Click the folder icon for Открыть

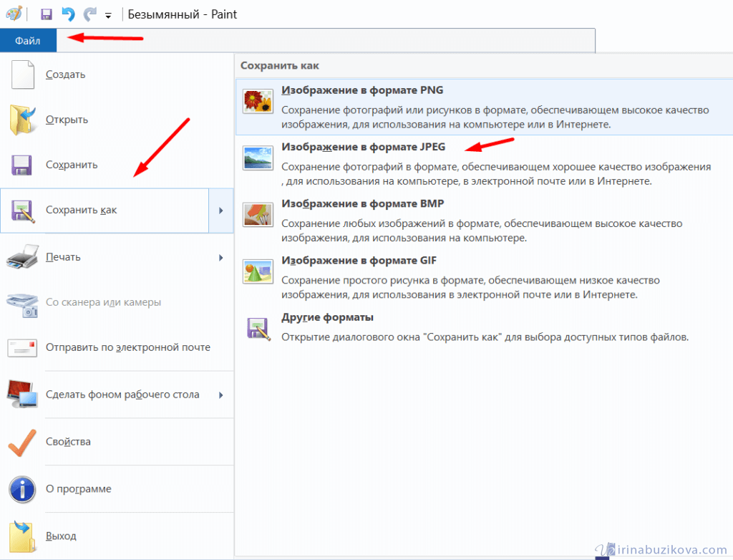click(22, 120)
